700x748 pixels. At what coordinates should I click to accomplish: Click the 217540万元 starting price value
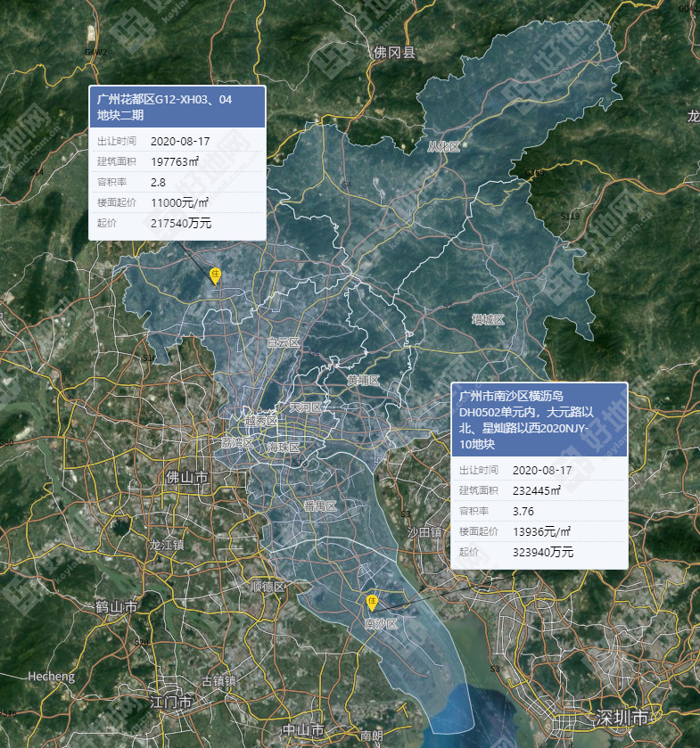click(x=181, y=224)
